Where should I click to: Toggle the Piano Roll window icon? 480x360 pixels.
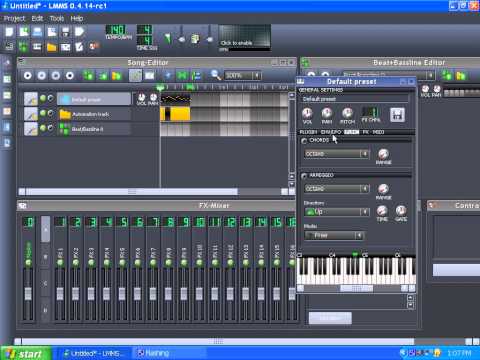click(x=37, y=47)
